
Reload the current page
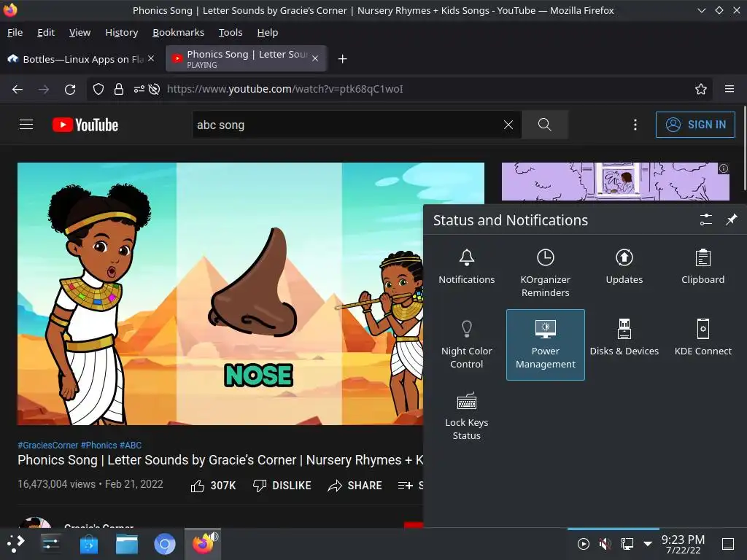tap(70, 89)
